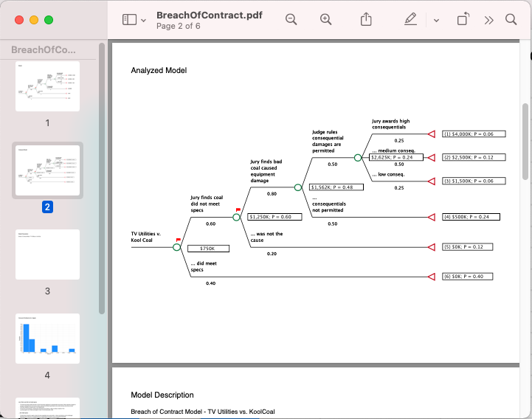The width and height of the screenshot is (532, 419).
Task: Expand the Markup options chevron
Action: coord(436,21)
